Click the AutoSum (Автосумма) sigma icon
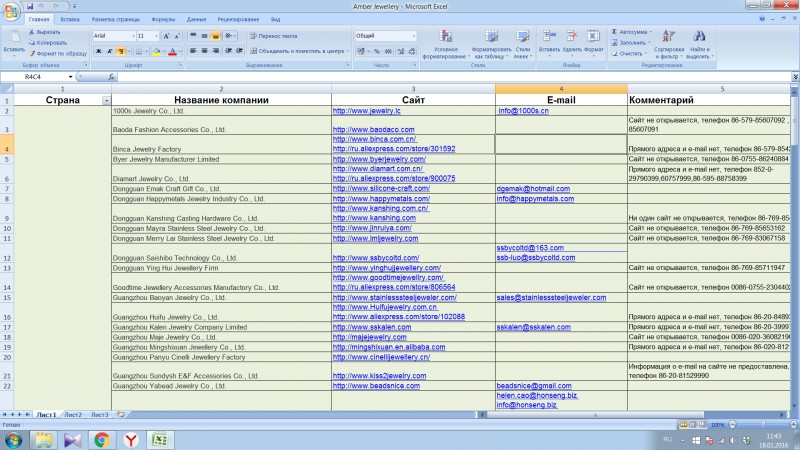 (x=614, y=32)
